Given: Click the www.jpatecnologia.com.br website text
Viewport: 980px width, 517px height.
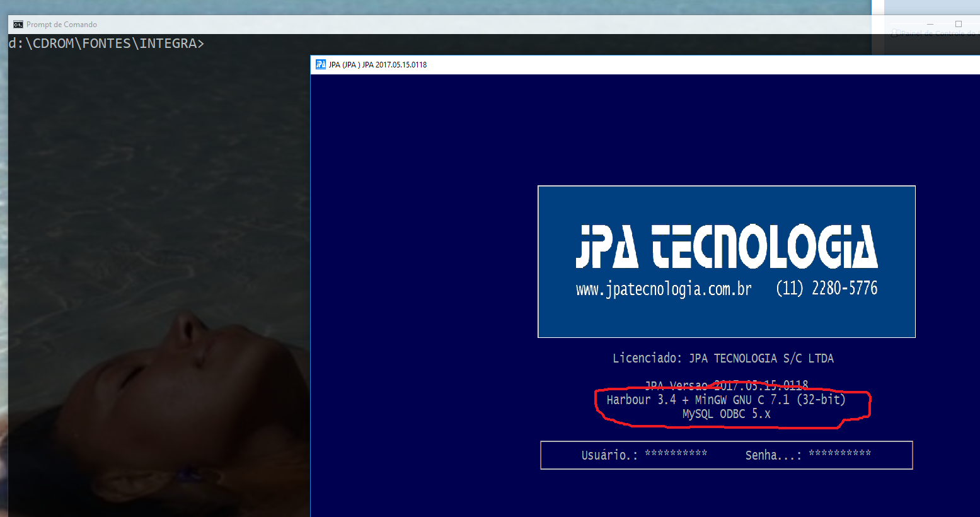Looking at the screenshot, I should tap(664, 289).
